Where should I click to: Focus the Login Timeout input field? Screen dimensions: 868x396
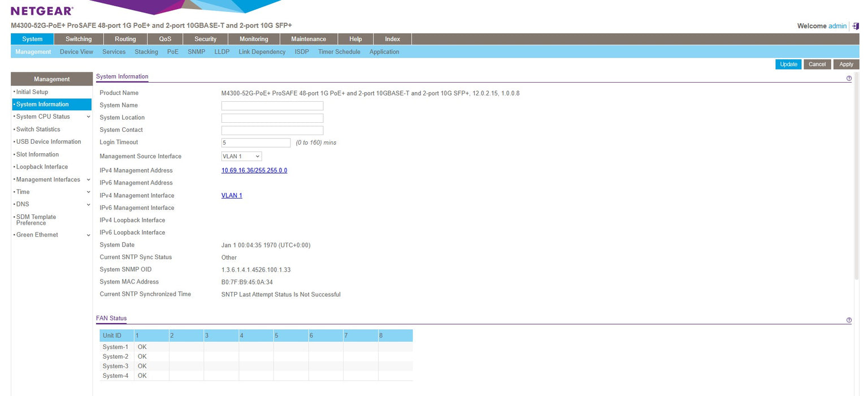[256, 143]
